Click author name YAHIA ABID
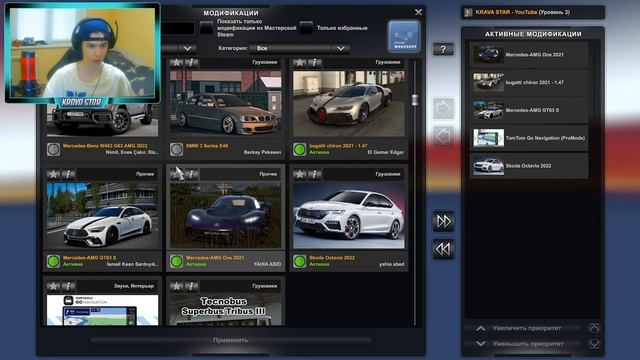Image resolution: width=640 pixels, height=360 pixels. 267,264
